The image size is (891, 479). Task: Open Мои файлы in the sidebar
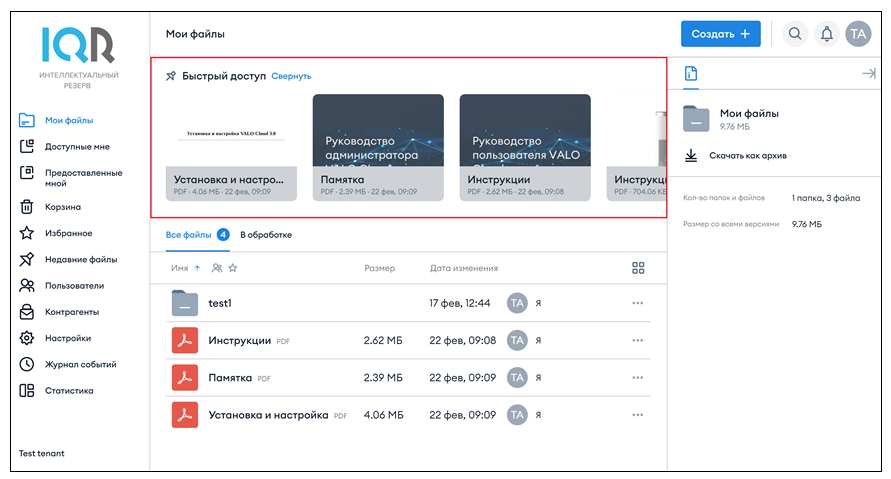click(69, 120)
